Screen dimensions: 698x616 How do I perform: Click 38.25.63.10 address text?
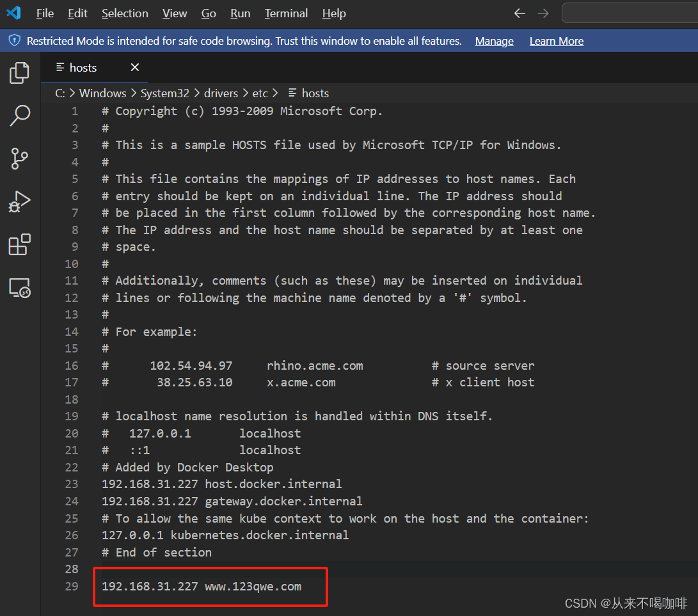point(194,383)
